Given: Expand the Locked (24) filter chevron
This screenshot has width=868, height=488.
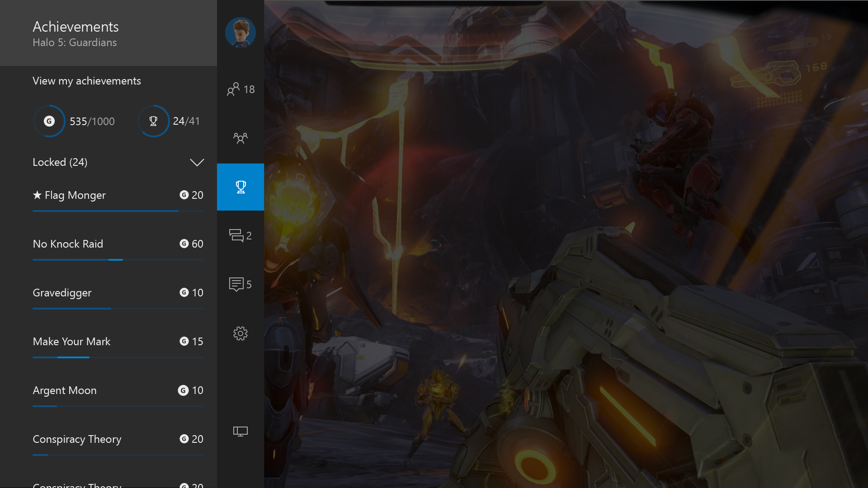Looking at the screenshot, I should 197,162.
